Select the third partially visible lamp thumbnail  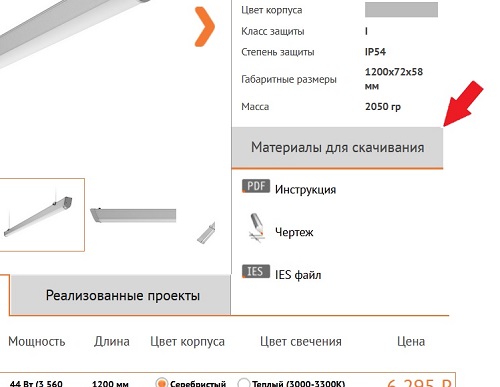(206, 232)
